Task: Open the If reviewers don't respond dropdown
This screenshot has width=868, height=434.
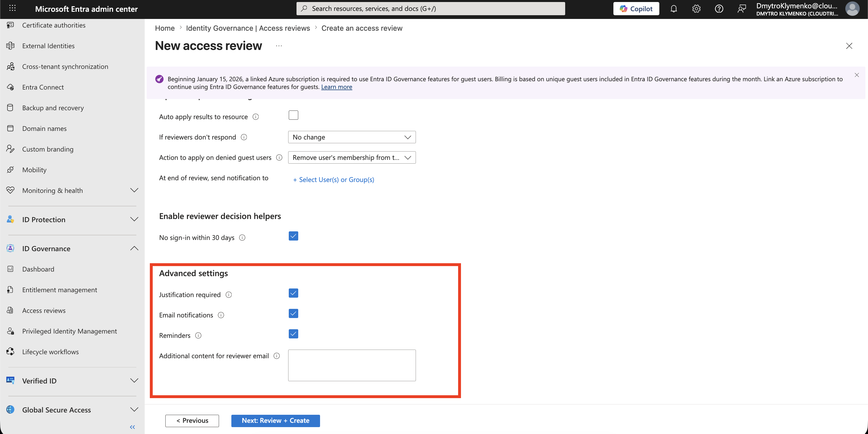Action: point(352,137)
